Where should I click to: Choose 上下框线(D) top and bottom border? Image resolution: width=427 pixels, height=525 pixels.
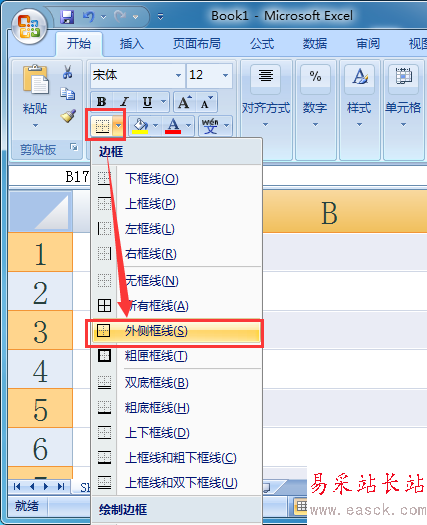[x=176, y=433]
